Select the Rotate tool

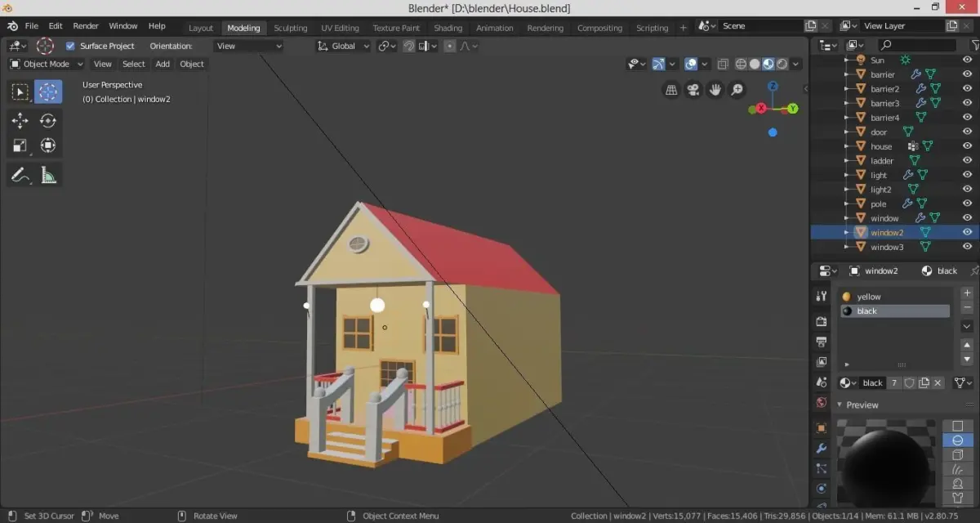click(x=48, y=121)
